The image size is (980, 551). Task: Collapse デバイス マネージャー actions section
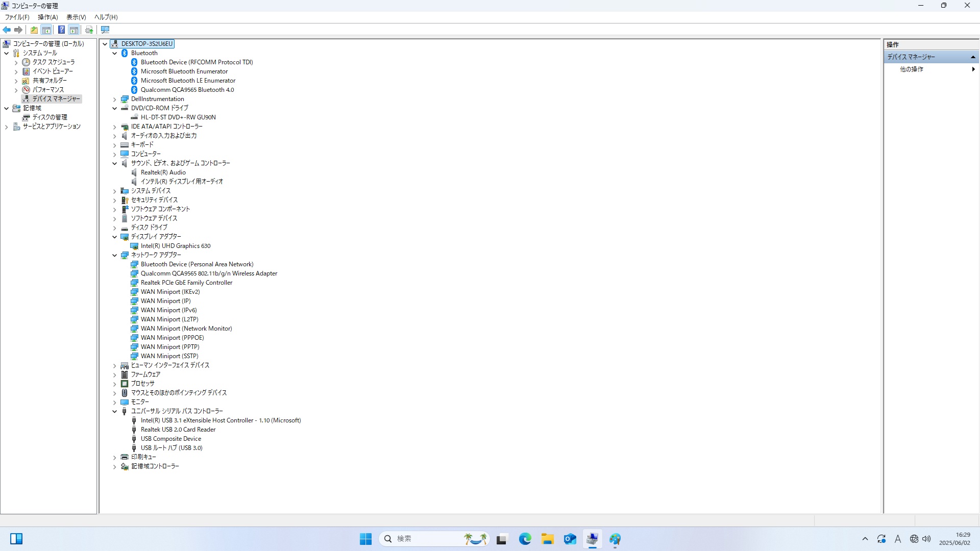click(x=973, y=57)
